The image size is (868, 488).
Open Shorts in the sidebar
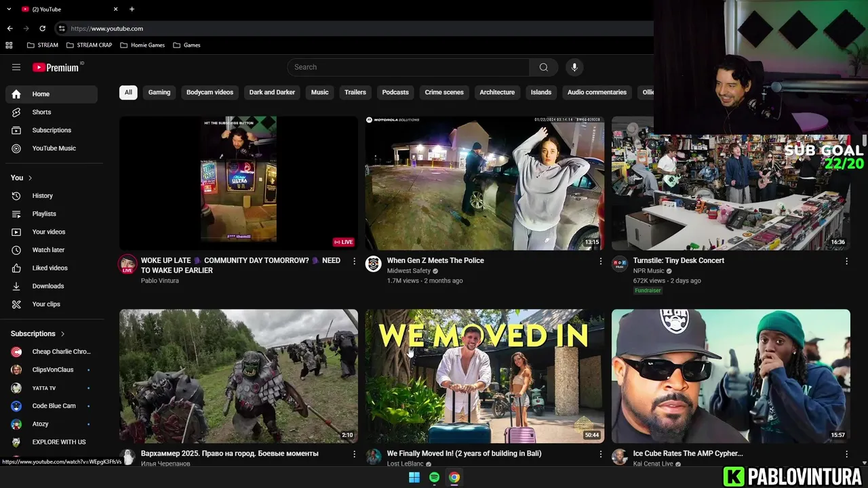tap(52, 112)
